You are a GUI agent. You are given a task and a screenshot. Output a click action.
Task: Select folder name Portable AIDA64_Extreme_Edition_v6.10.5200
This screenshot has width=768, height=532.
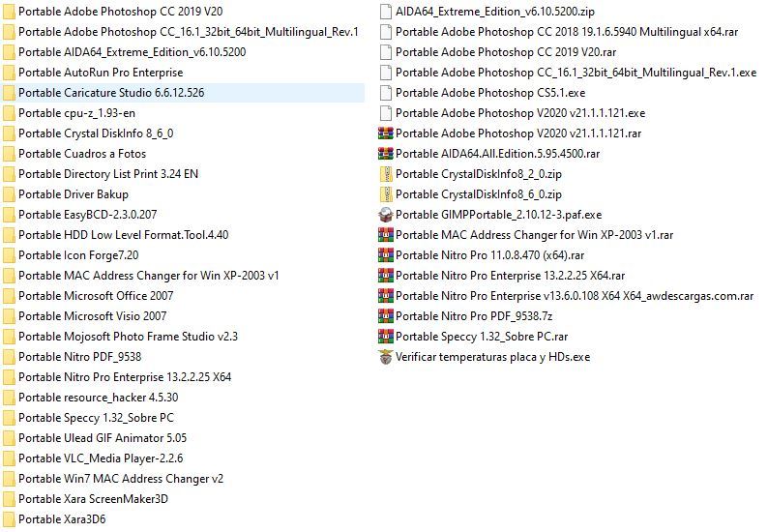pyautogui.click(x=133, y=52)
